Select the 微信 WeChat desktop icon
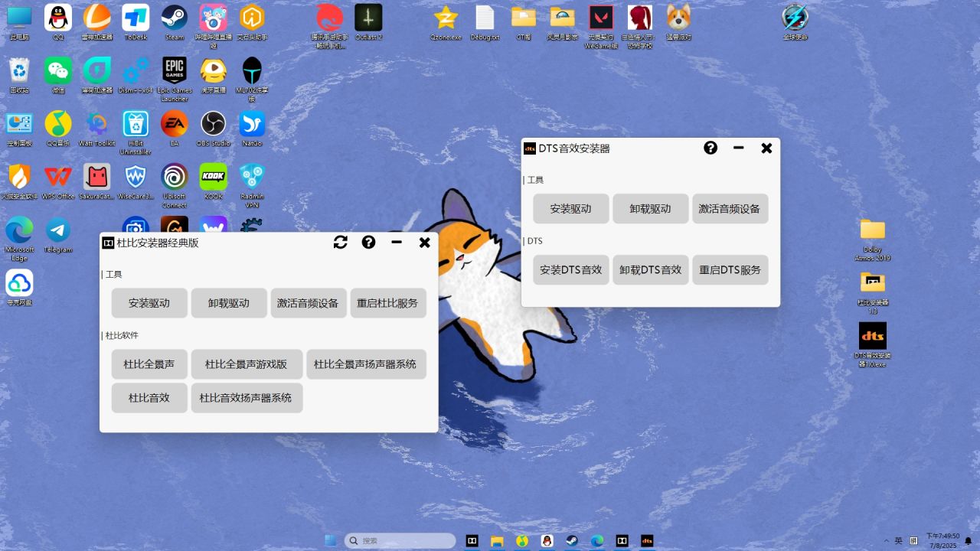Image resolution: width=980 pixels, height=551 pixels. pos(58,75)
